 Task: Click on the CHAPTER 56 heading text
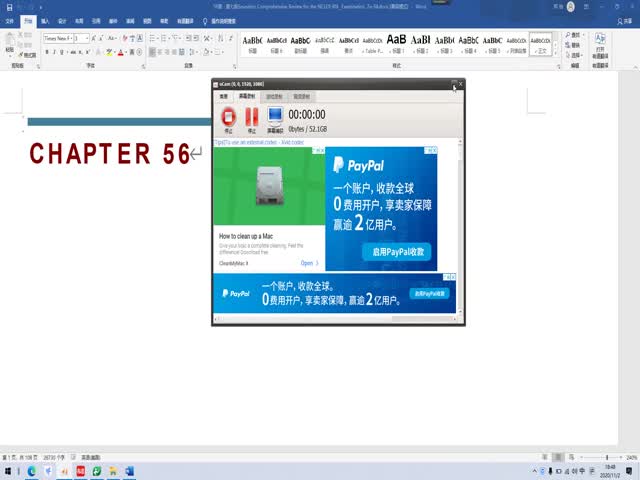pos(110,153)
